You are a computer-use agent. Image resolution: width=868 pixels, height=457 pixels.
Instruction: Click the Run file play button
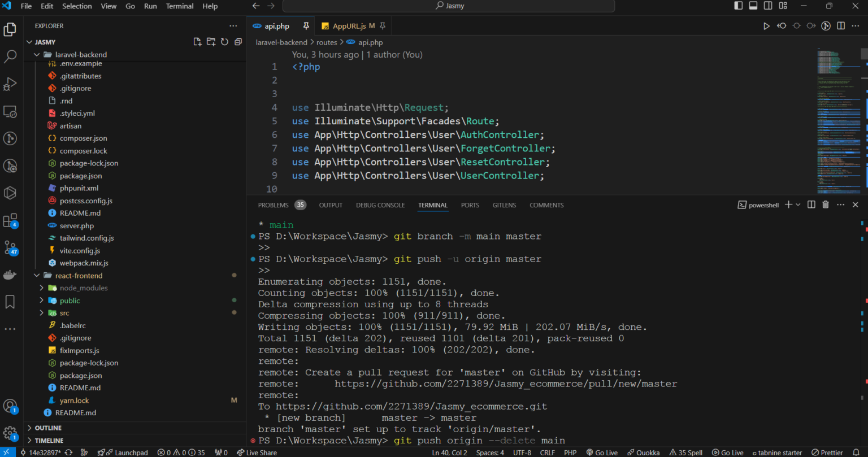tap(767, 25)
